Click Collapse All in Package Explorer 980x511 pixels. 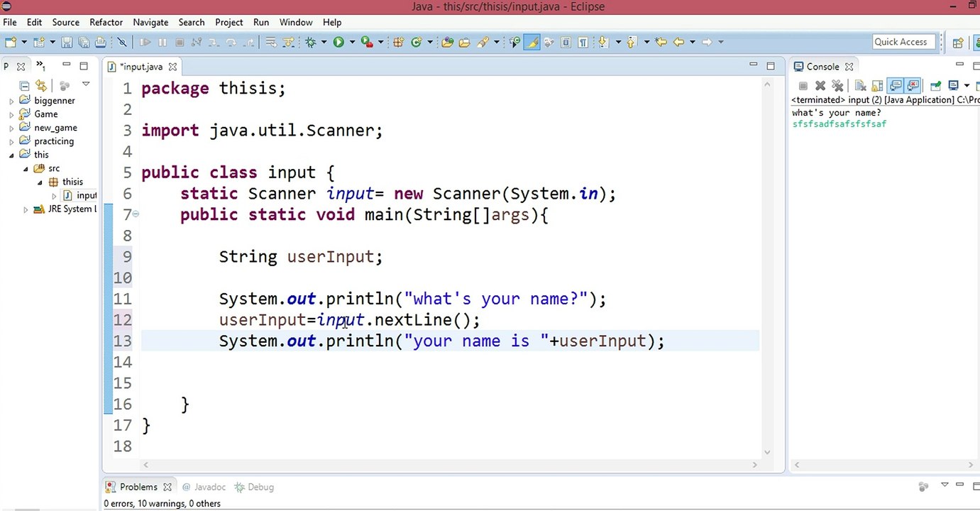[24, 85]
